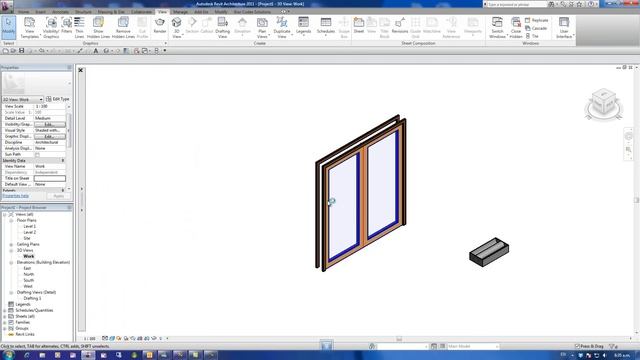Expand Schedules/Quantities node
This screenshot has width=640, height=360.
[x=5, y=310]
